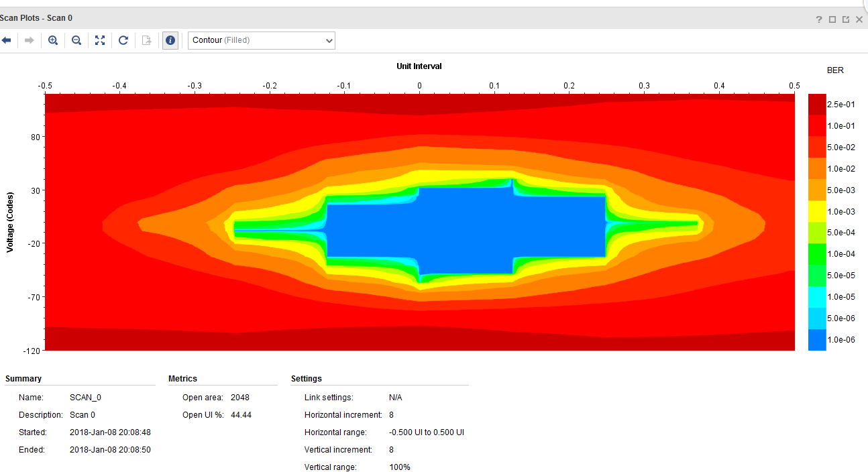Click the Vertical range 100% value

(x=400, y=467)
